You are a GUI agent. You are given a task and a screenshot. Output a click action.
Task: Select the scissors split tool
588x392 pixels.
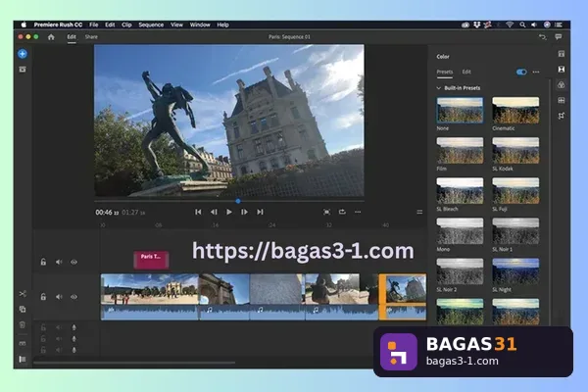pos(23,294)
